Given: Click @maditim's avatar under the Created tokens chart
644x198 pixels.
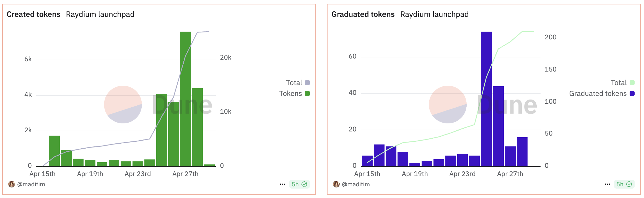Looking at the screenshot, I should pyautogui.click(x=11, y=184).
